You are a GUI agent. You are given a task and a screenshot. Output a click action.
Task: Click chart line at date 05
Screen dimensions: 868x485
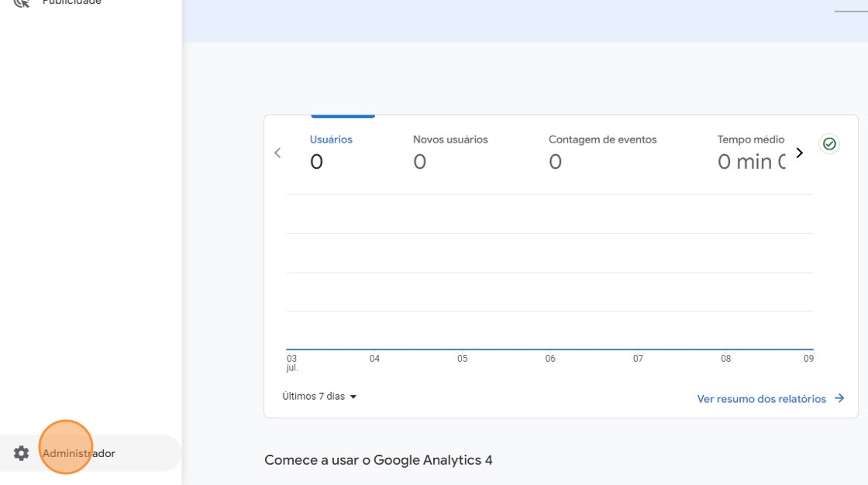pos(463,349)
